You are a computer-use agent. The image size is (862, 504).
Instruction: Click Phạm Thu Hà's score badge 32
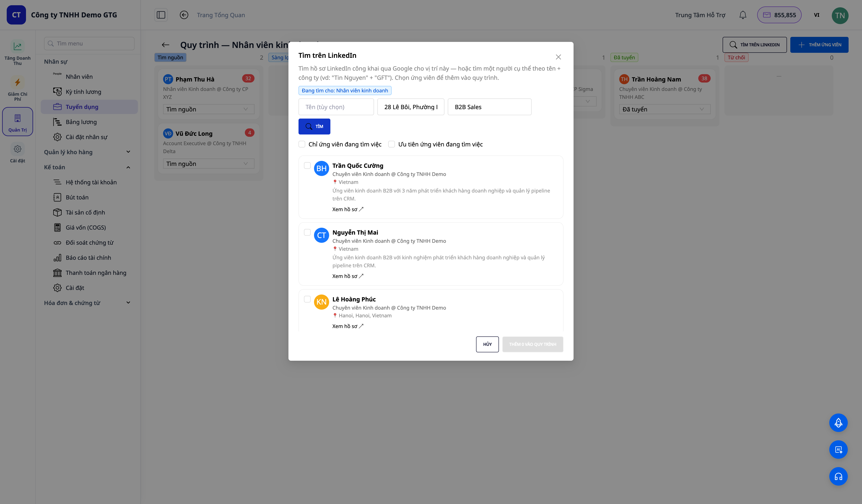pyautogui.click(x=248, y=78)
